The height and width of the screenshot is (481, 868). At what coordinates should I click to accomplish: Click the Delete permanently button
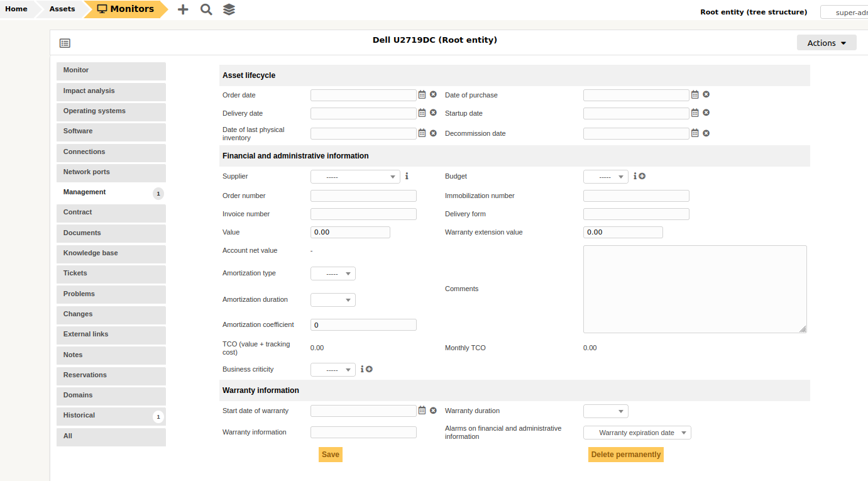tap(625, 454)
